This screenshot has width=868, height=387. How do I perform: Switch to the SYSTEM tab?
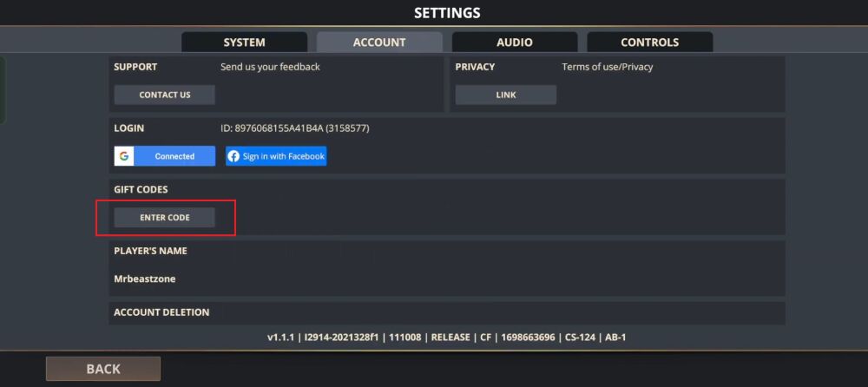point(244,42)
